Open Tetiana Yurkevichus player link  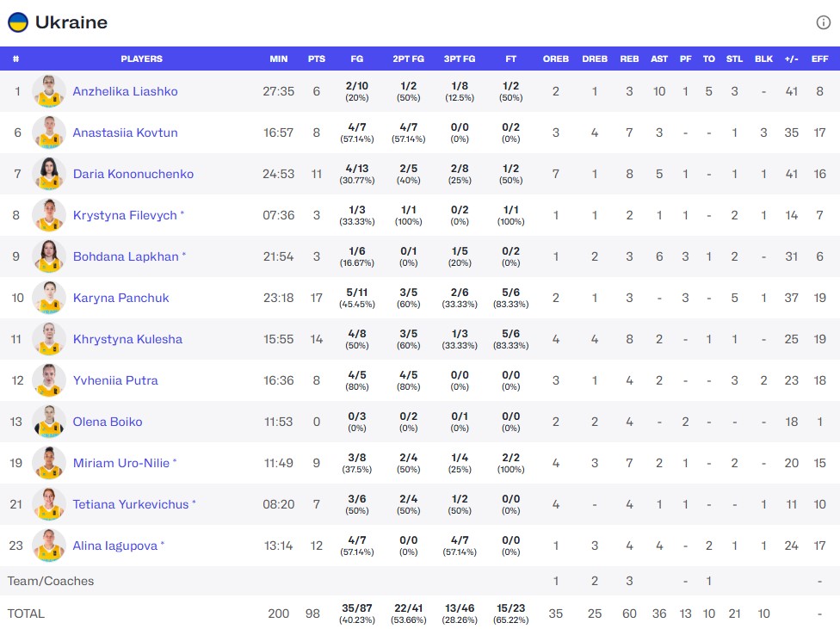coord(130,504)
